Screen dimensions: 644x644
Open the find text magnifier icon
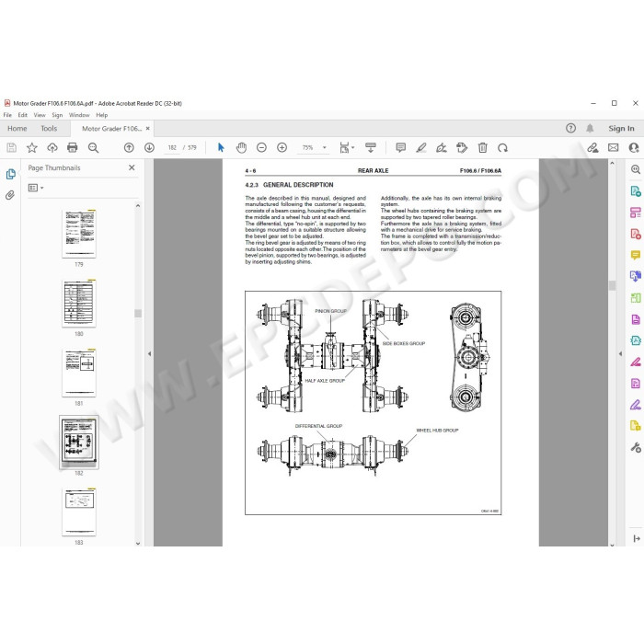point(93,147)
